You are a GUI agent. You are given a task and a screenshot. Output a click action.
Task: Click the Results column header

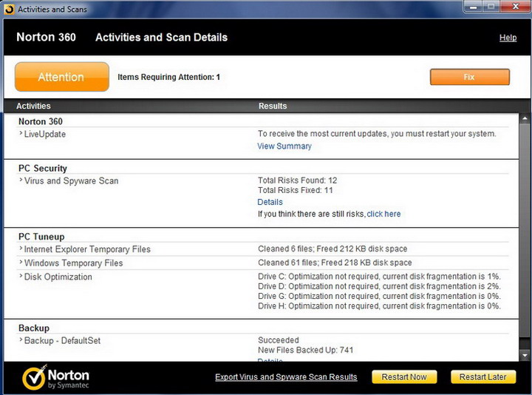pos(273,106)
